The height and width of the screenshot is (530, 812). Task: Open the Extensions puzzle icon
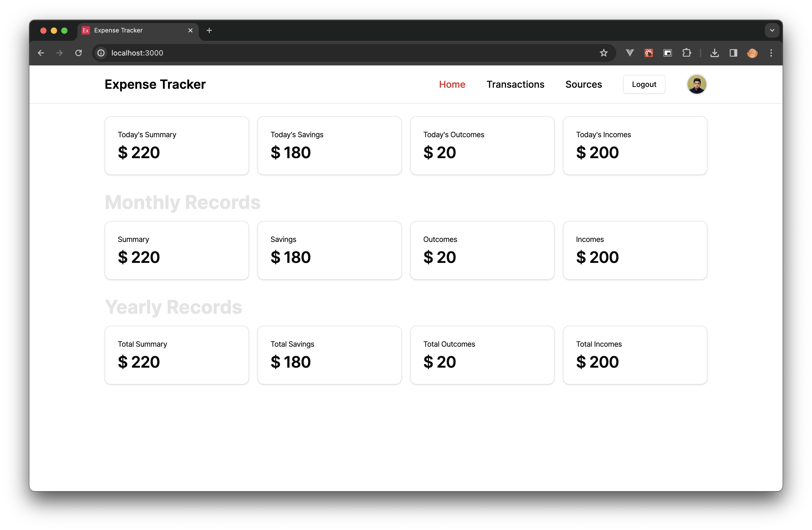click(x=686, y=53)
